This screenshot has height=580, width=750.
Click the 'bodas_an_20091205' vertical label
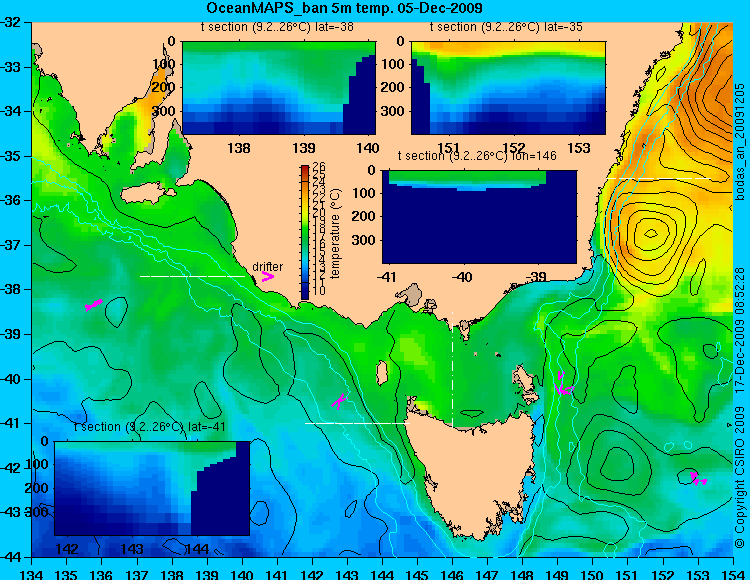pyautogui.click(x=740, y=142)
